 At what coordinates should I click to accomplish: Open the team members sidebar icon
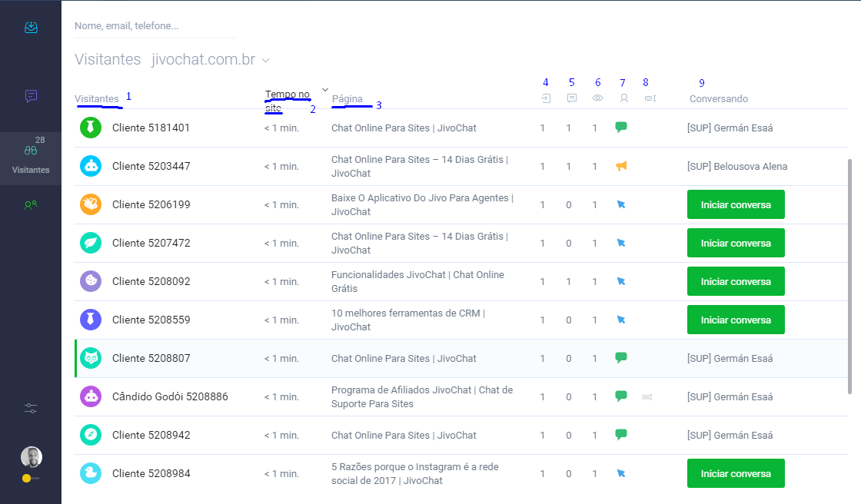[x=31, y=205]
